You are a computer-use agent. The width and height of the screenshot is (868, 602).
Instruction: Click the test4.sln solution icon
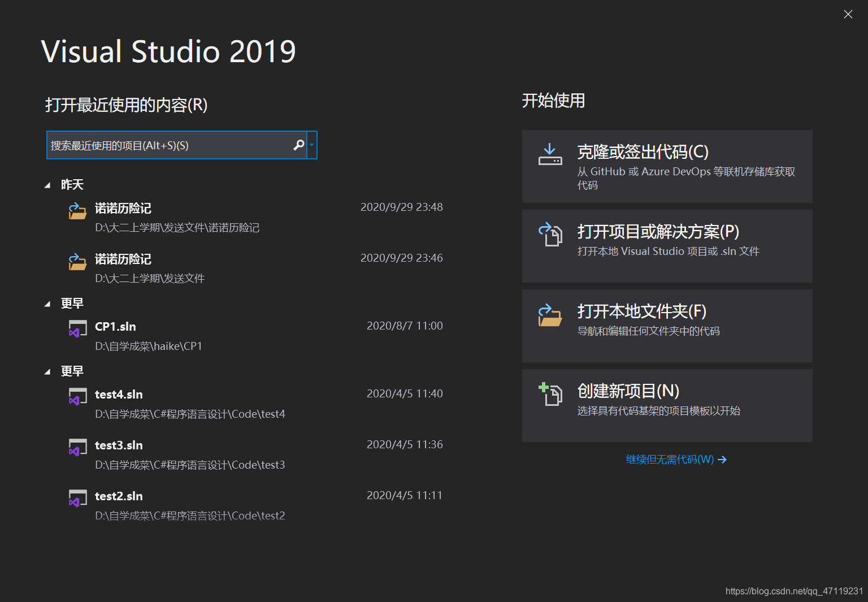[x=77, y=396]
